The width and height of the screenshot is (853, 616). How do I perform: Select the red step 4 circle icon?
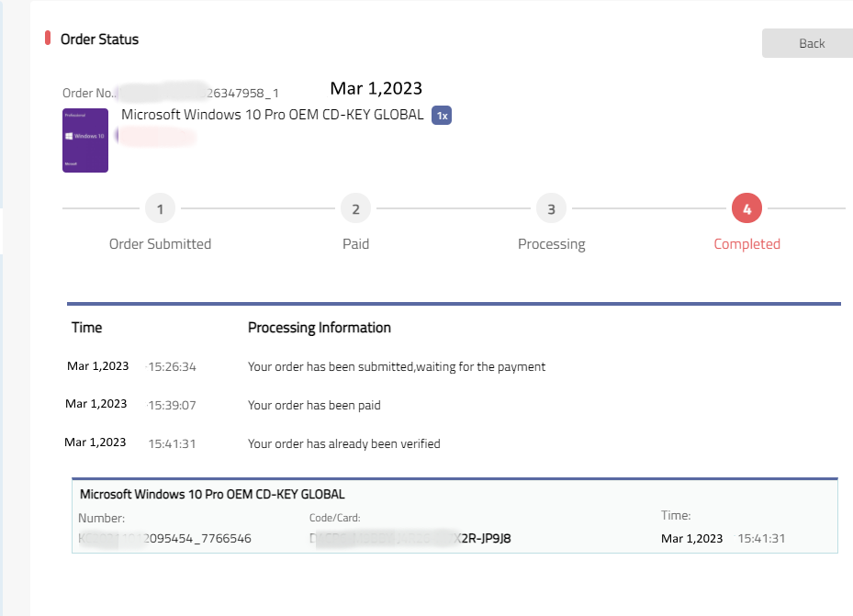(746, 208)
